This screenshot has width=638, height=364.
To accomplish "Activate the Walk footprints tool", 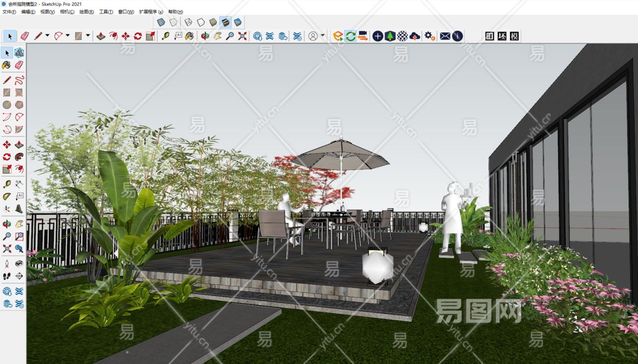I will [x=7, y=276].
